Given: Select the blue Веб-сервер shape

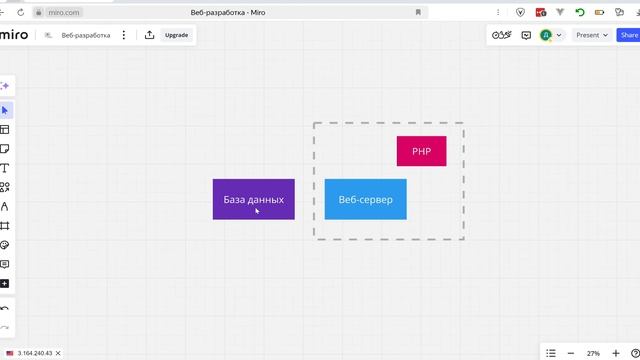Looking at the screenshot, I should pos(366,199).
